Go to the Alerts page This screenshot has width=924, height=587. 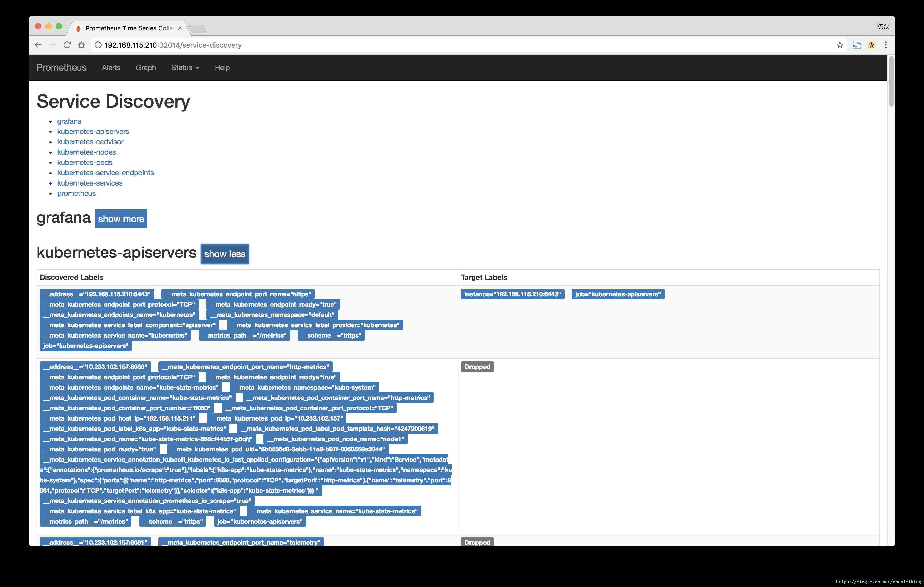111,68
